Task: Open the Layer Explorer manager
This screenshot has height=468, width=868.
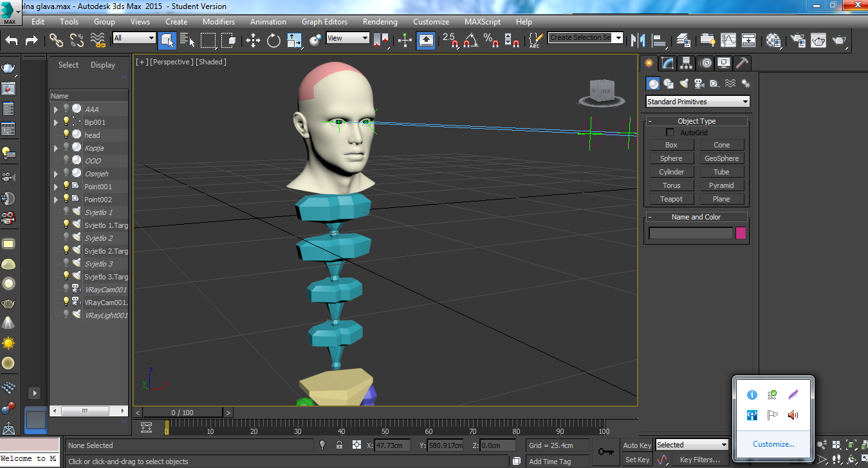Action: (x=683, y=41)
